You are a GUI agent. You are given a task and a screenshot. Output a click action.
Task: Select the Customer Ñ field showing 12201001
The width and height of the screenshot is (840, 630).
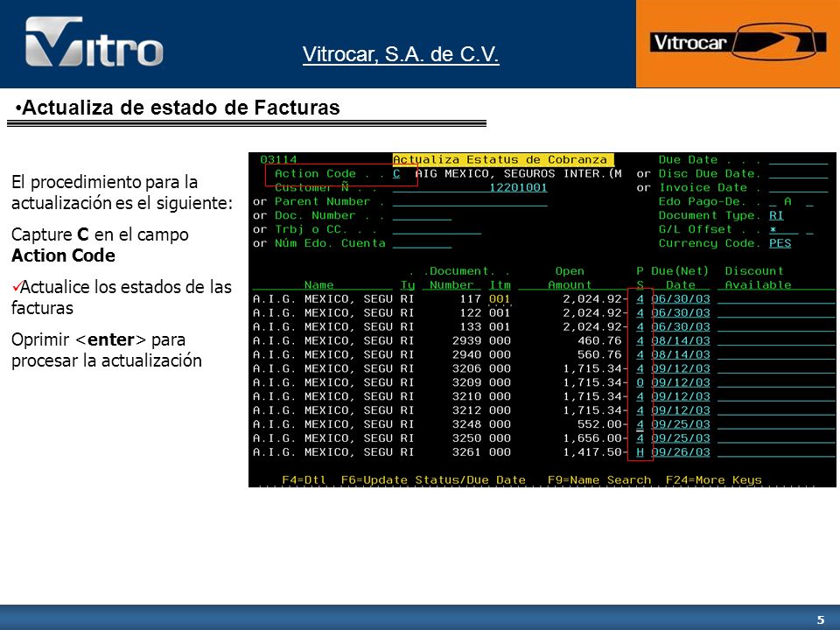click(x=470, y=188)
